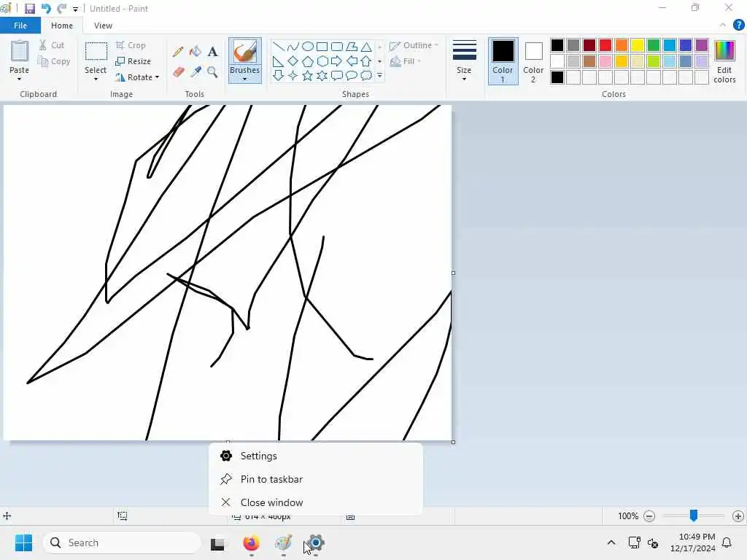Click the taskbar Search box
Image resolution: width=747 pixels, height=560 pixels.
point(122,542)
